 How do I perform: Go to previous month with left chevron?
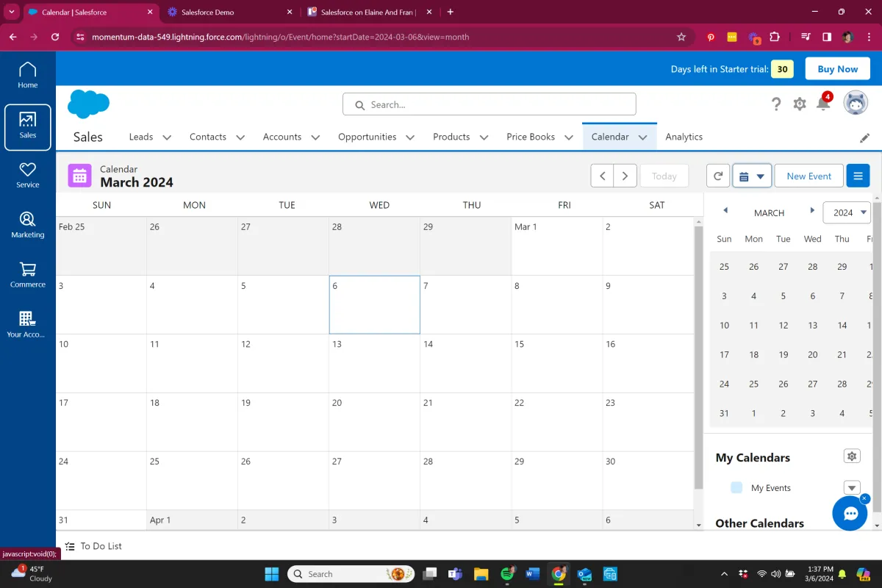[x=602, y=176]
